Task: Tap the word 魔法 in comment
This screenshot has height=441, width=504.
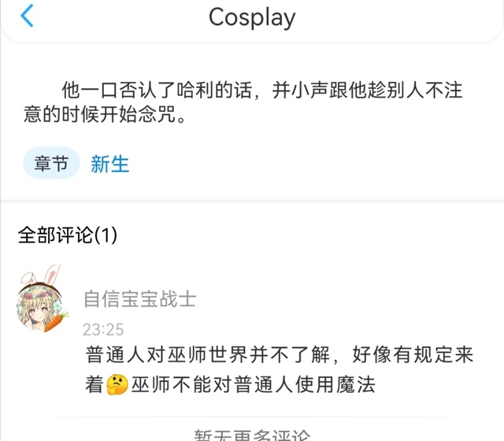Action: [x=356, y=385]
